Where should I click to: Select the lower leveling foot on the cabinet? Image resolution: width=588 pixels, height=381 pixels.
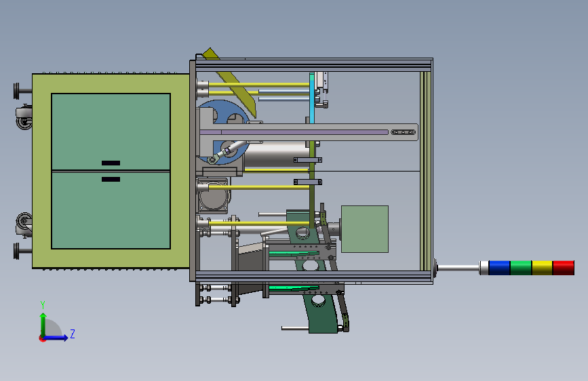click(22, 251)
